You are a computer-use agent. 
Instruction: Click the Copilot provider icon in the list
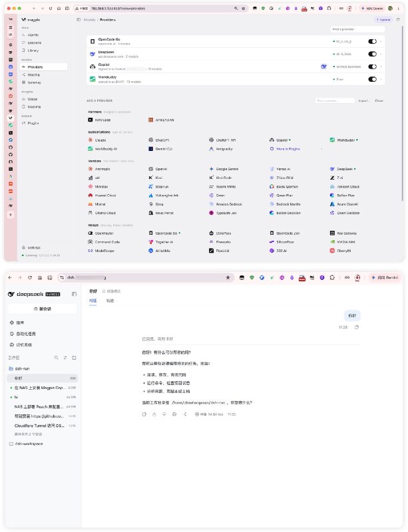coord(93,66)
